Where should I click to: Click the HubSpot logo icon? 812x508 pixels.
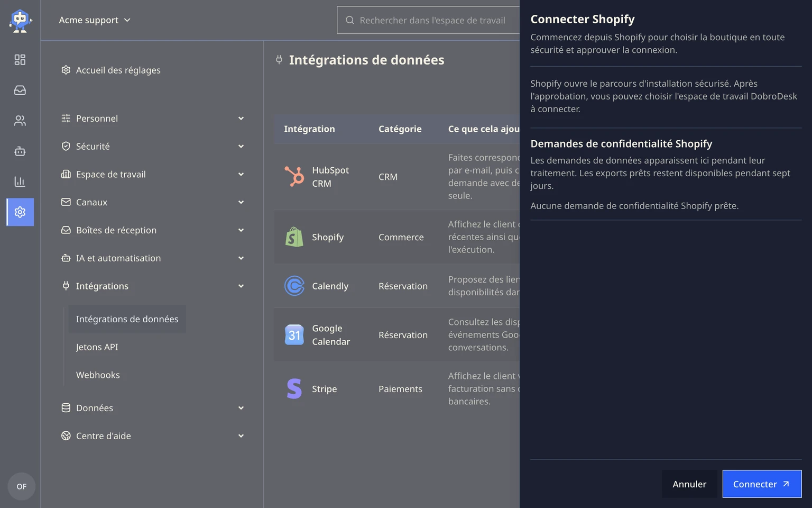pyautogui.click(x=294, y=177)
